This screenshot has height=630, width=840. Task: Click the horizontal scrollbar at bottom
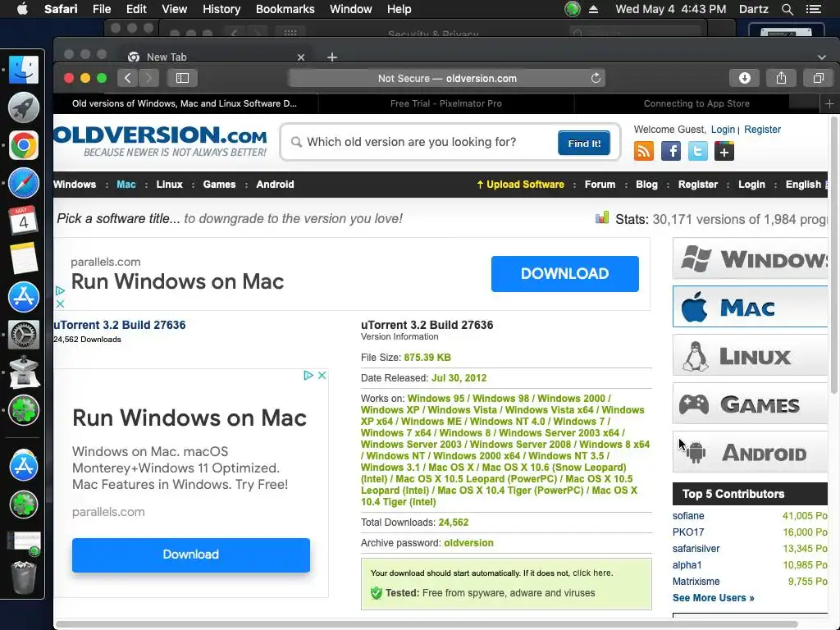(427, 624)
